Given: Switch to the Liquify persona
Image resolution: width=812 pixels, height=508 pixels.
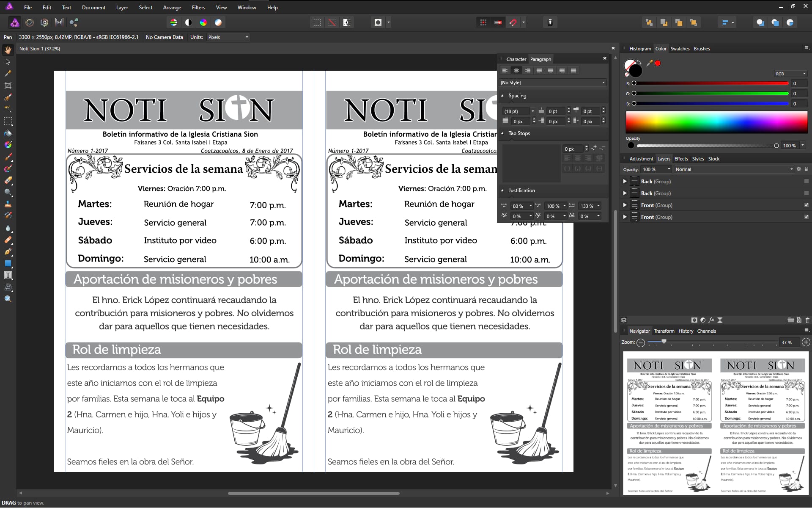Looking at the screenshot, I should pos(30,22).
